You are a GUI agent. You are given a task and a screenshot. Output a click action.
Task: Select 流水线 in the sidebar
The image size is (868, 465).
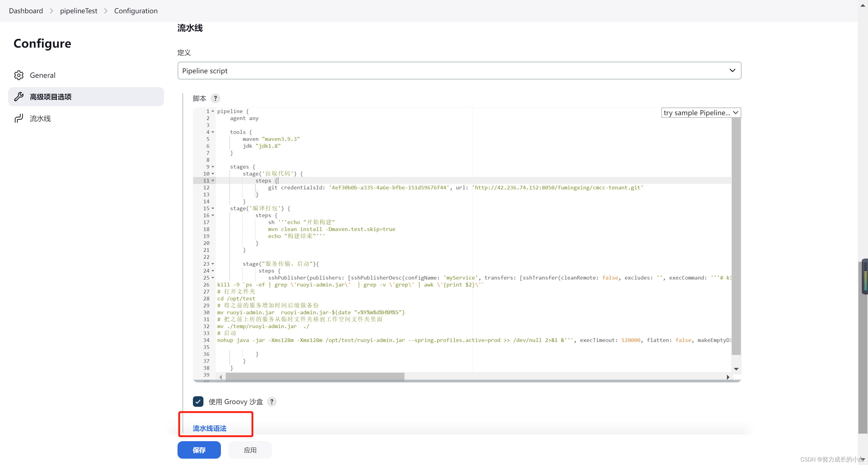[86, 118]
